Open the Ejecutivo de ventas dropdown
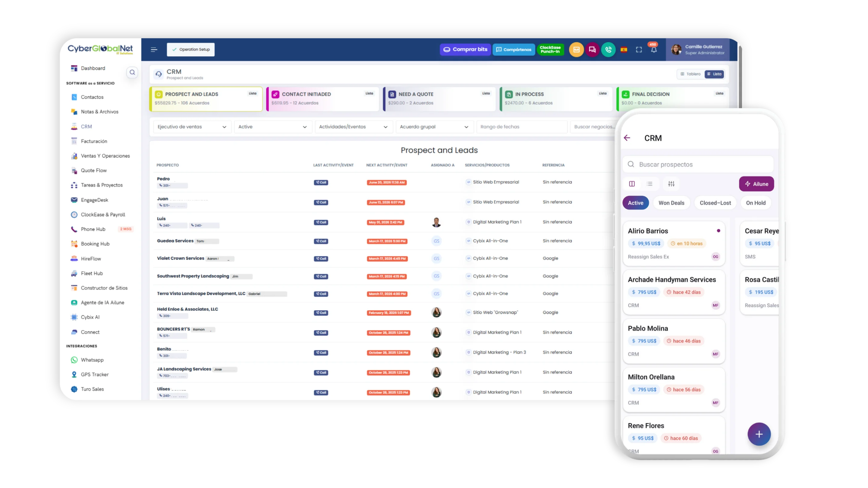The width and height of the screenshot is (868, 488). [192, 127]
